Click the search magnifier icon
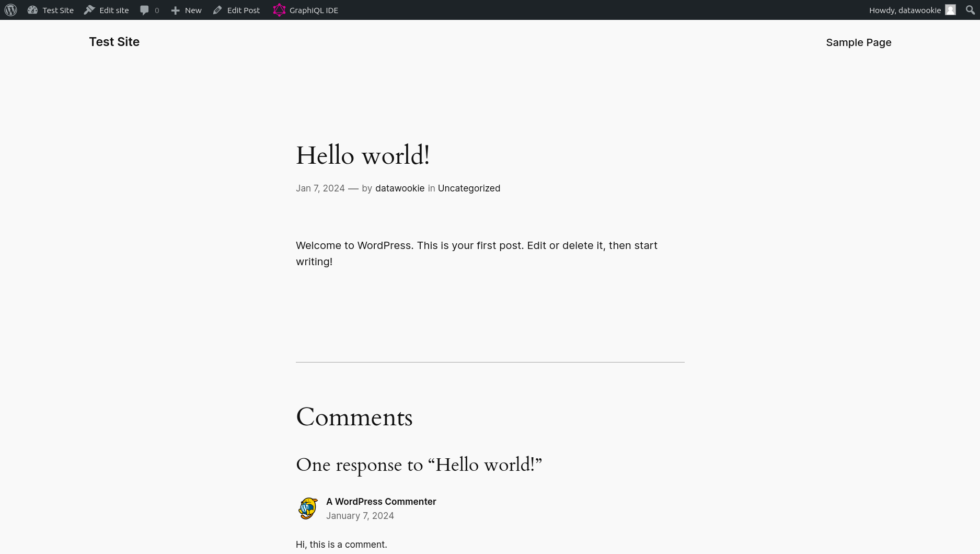Viewport: 980px width, 554px height. [x=970, y=10]
